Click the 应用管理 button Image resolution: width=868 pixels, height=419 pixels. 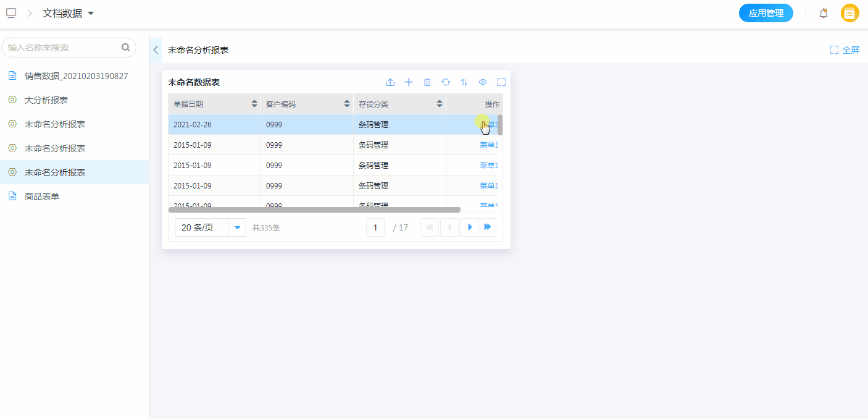coord(766,13)
